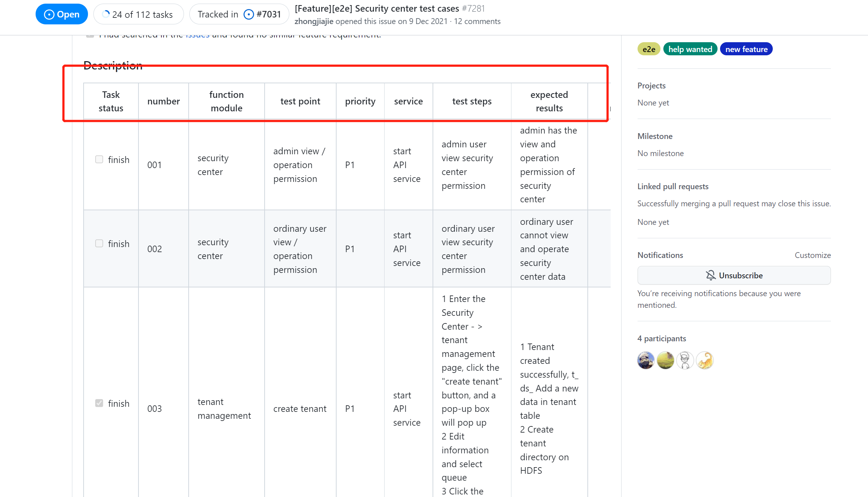Click the new feature label
868x497 pixels.
746,49
